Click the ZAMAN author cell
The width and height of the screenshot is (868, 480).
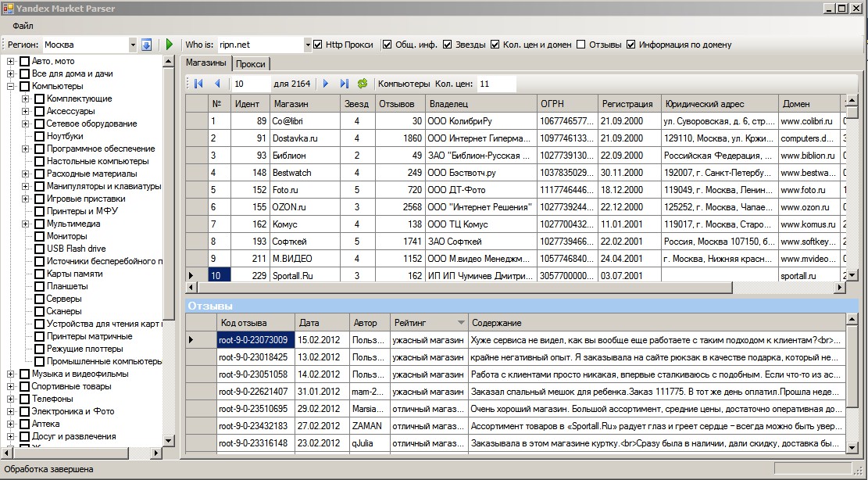point(370,426)
